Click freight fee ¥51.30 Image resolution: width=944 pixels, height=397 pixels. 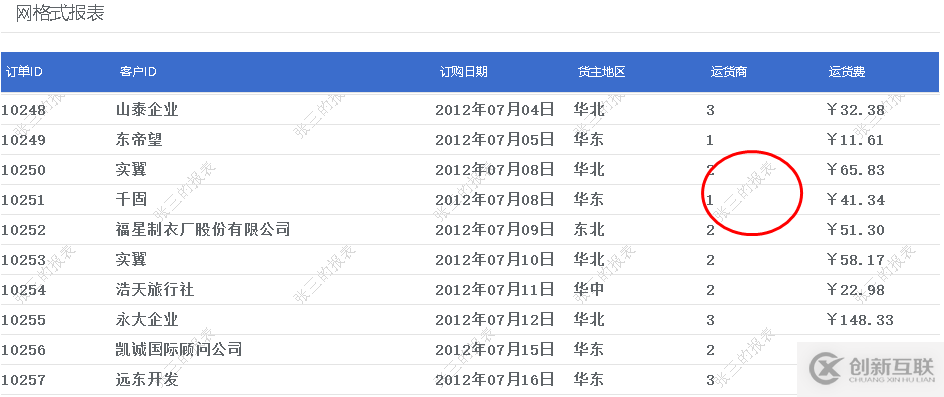coord(856,230)
